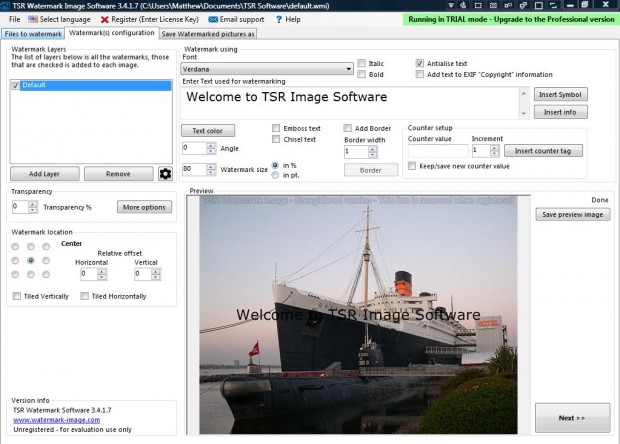Check the Add Border checkbox
This screenshot has width=620, height=444.
(x=348, y=128)
